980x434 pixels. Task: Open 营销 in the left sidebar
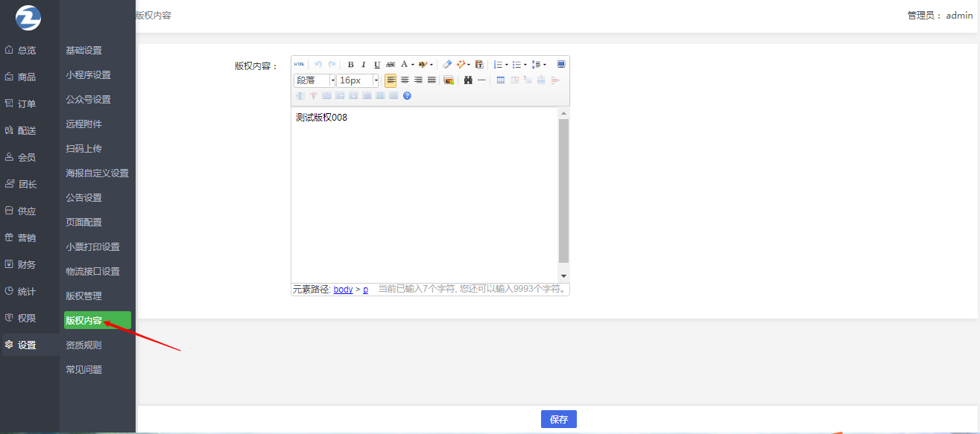tap(27, 238)
